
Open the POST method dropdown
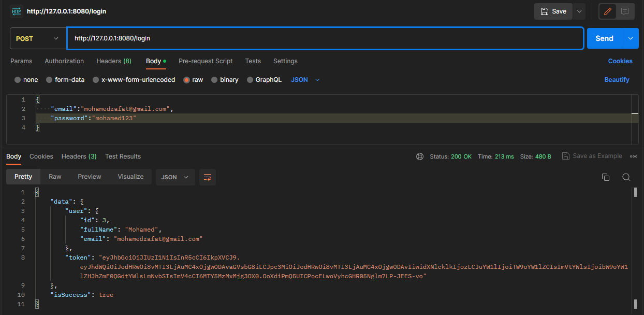[x=38, y=38]
